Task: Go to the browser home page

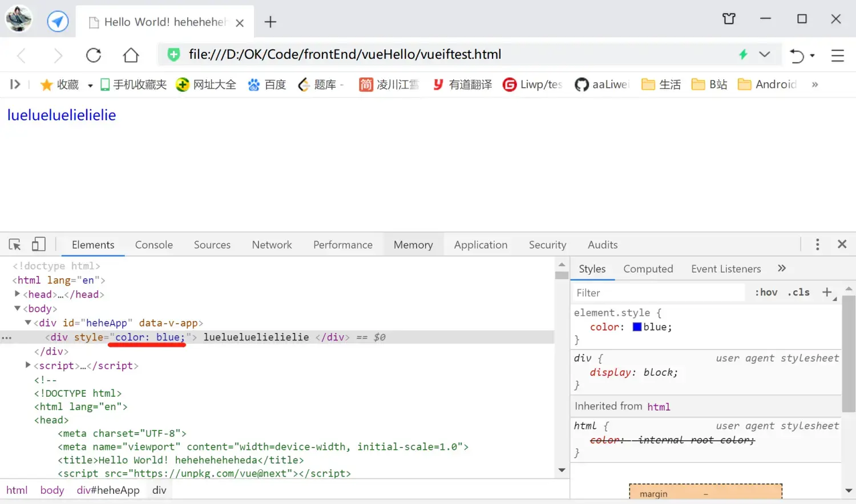Action: pyautogui.click(x=131, y=55)
